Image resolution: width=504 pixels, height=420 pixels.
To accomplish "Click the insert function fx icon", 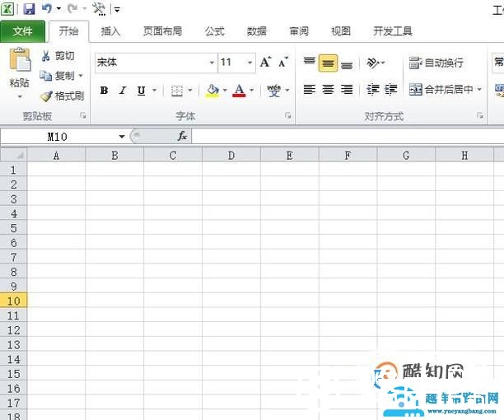I will click(182, 136).
